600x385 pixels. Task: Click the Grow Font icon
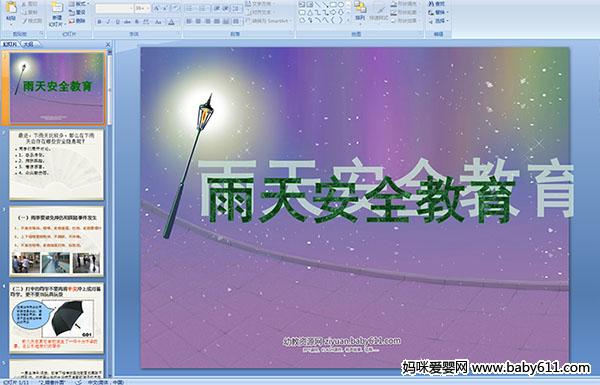[156, 8]
